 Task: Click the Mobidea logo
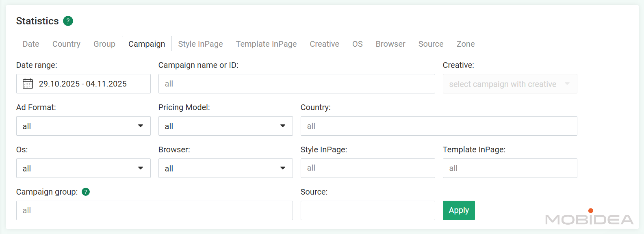click(x=589, y=217)
